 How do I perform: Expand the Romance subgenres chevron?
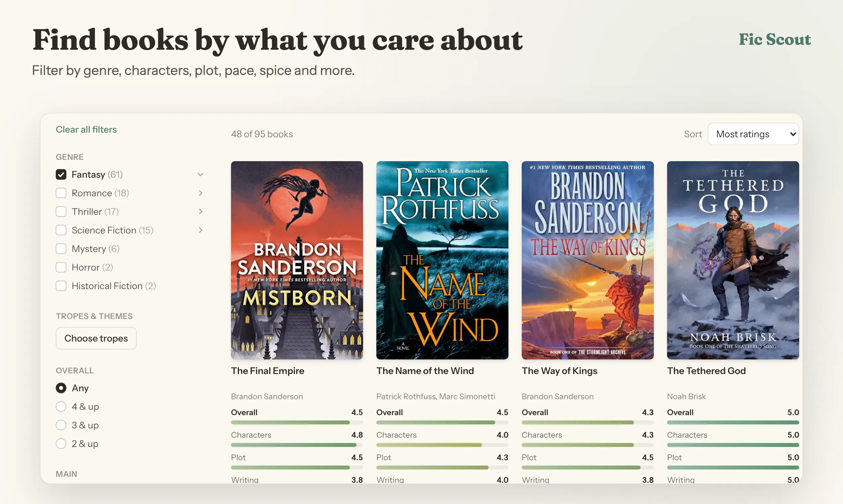[x=200, y=193]
